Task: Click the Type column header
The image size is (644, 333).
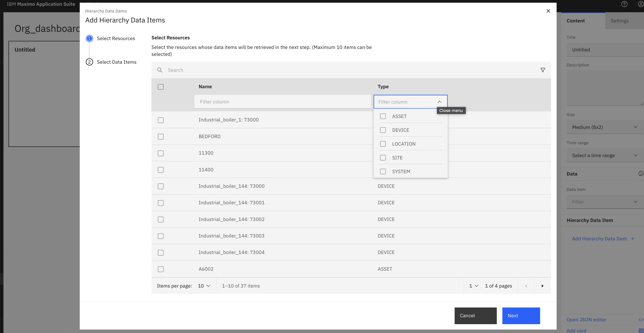Action: (x=383, y=87)
